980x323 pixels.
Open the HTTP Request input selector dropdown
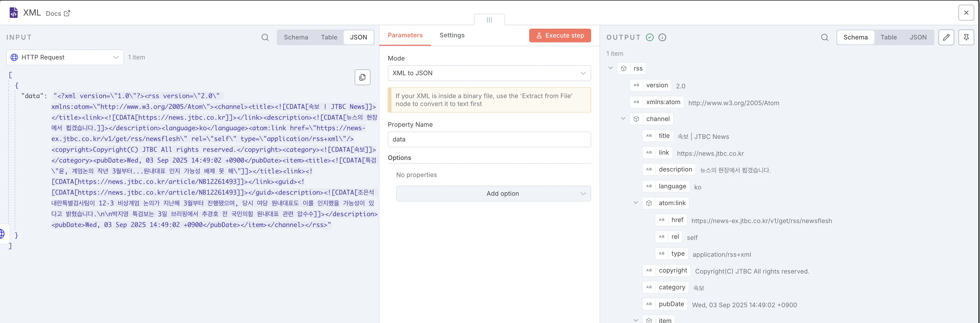pos(116,57)
